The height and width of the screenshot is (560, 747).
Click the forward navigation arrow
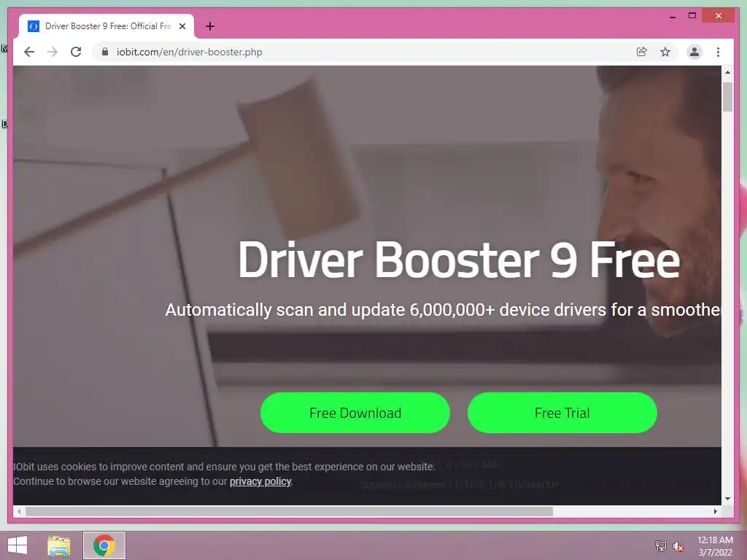point(53,52)
